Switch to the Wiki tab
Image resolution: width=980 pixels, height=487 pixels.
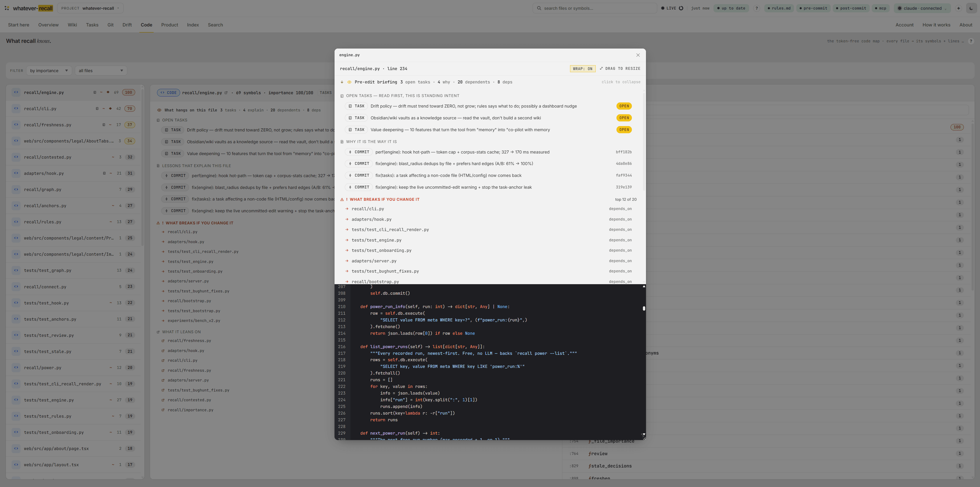click(x=72, y=25)
